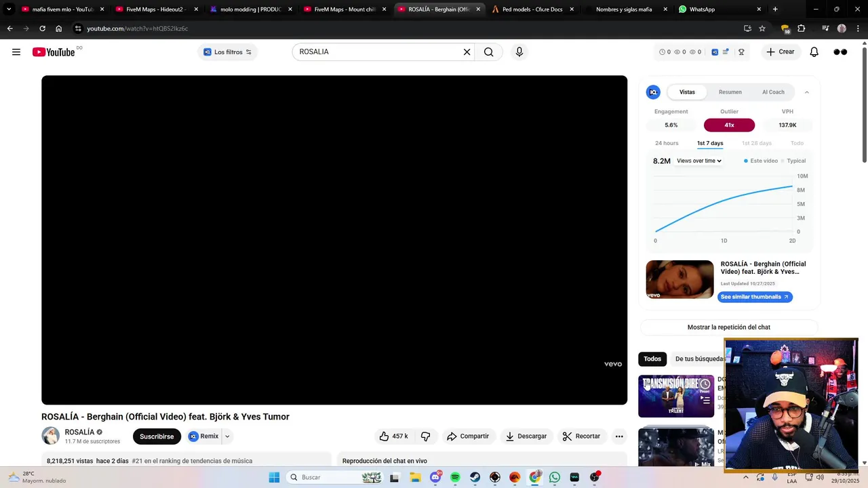Click the Recortar button
This screenshot has height=488, width=868.
pyautogui.click(x=582, y=436)
